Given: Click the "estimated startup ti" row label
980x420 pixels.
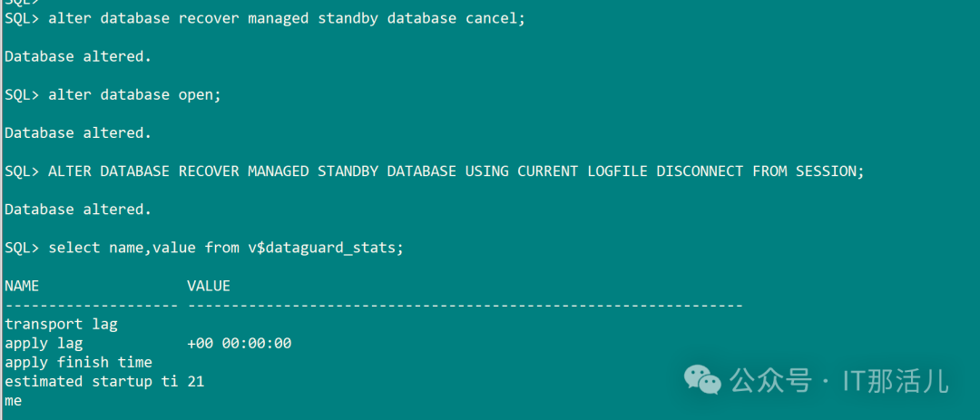Looking at the screenshot, I should pyautogui.click(x=91, y=381).
